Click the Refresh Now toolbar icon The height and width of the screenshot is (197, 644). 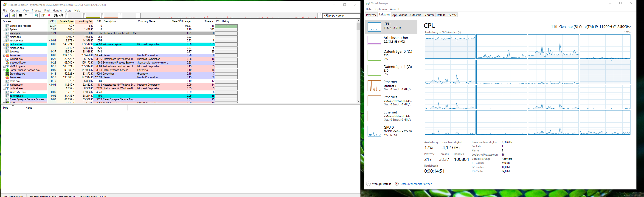(13, 16)
